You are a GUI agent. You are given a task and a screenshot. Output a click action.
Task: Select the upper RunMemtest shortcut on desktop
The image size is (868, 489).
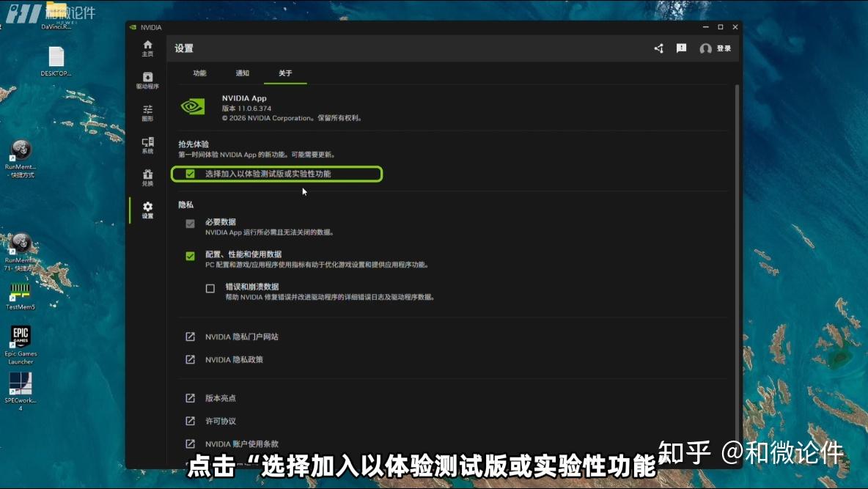pyautogui.click(x=21, y=159)
